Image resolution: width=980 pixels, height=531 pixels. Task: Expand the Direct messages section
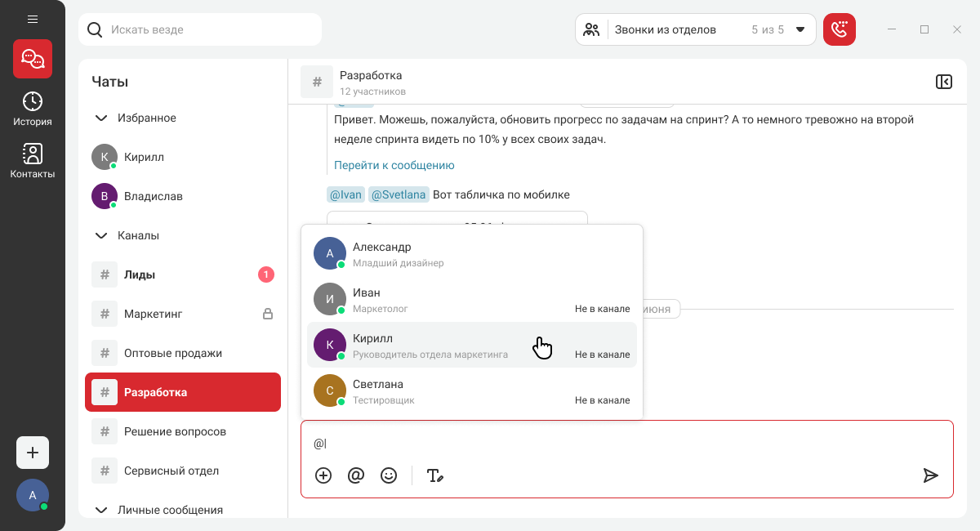coord(101,510)
